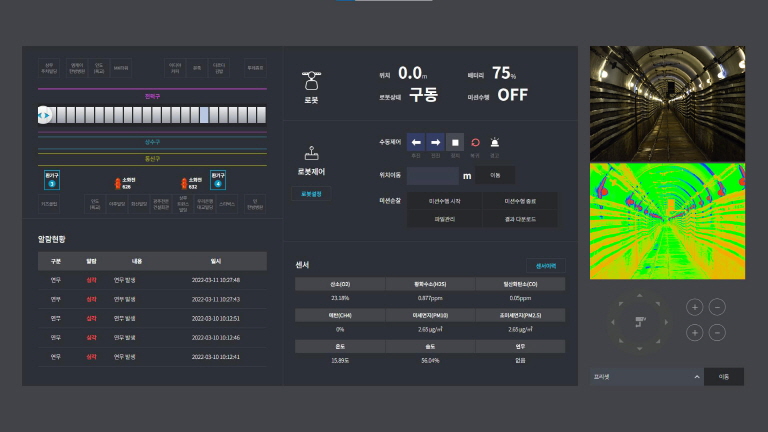Click the upper plus zoom button

tap(695, 307)
